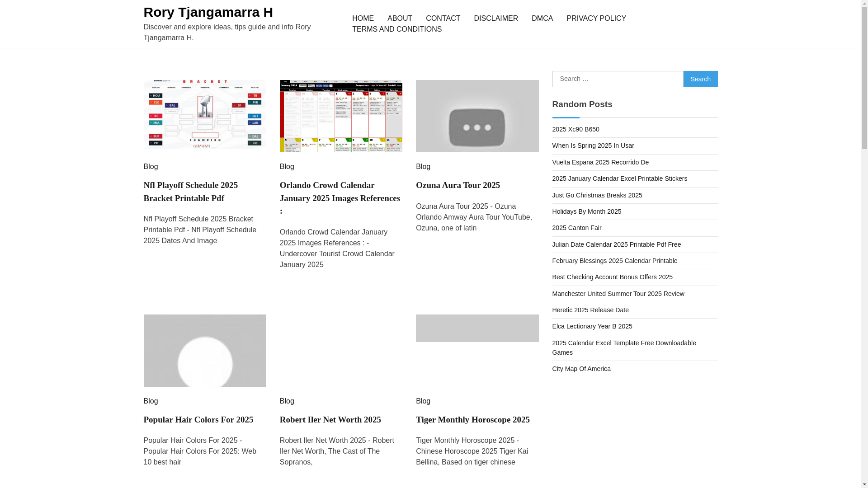Viewport: 868px width, 488px height.
Task: Open Ozuna Aura Tour 2025 post title
Action: pyautogui.click(x=458, y=185)
